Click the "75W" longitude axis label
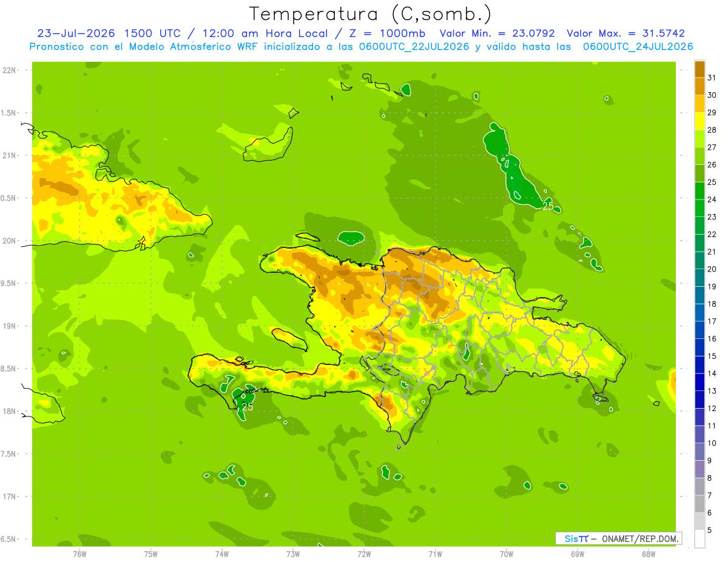 (151, 554)
